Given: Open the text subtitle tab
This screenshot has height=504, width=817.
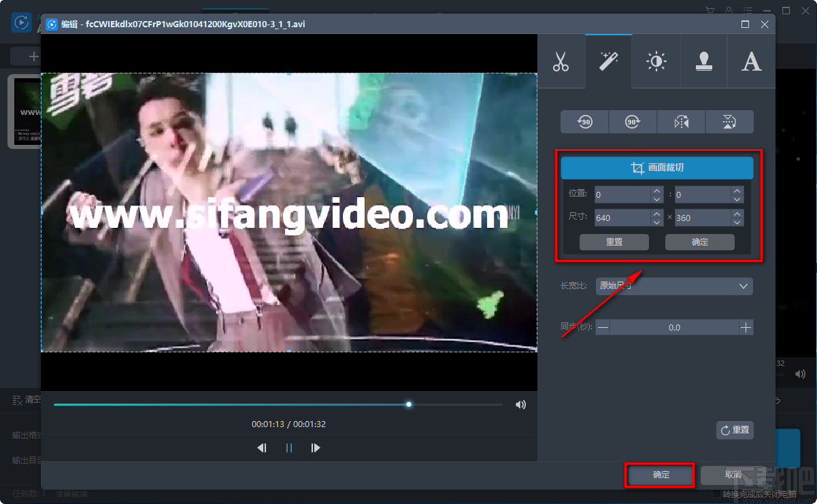Looking at the screenshot, I should tap(751, 62).
